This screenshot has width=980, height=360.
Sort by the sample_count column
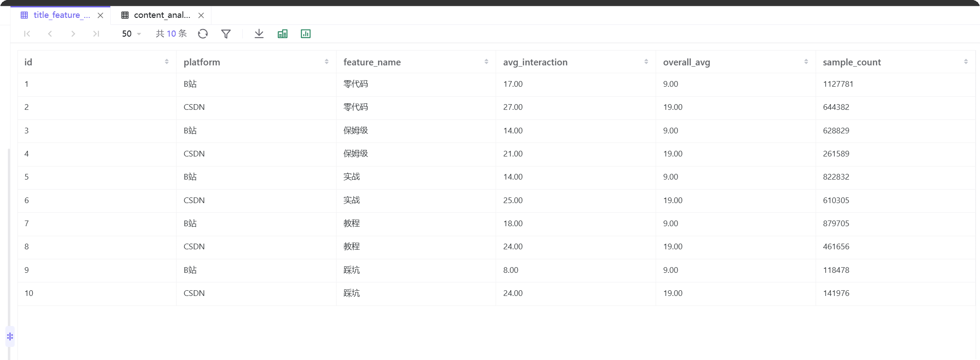[966, 62]
